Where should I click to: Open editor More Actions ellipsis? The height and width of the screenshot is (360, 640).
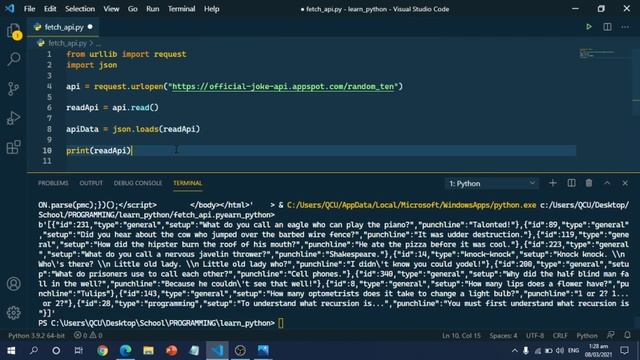[x=625, y=27]
